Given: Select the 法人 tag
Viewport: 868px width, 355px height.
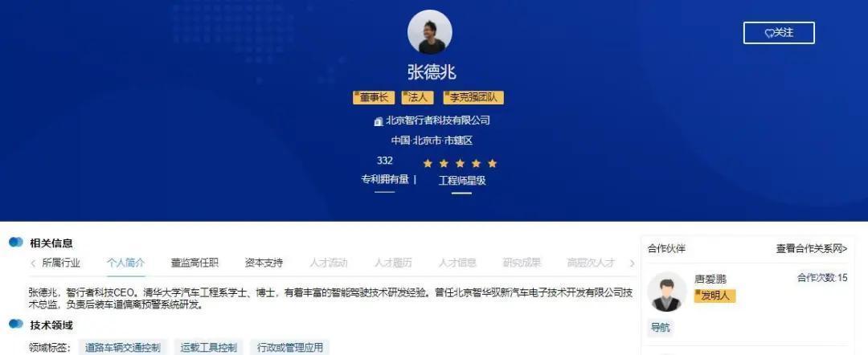Looking at the screenshot, I should click(x=417, y=98).
